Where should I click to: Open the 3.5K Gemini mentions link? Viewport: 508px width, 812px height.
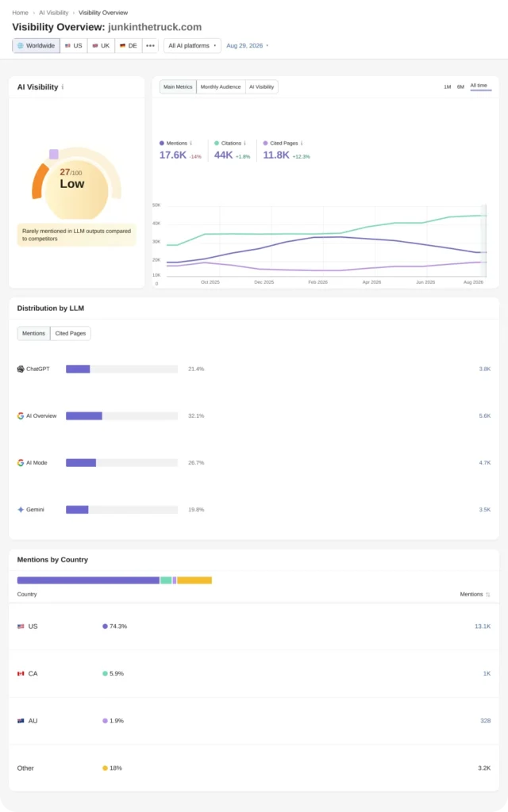pos(485,510)
